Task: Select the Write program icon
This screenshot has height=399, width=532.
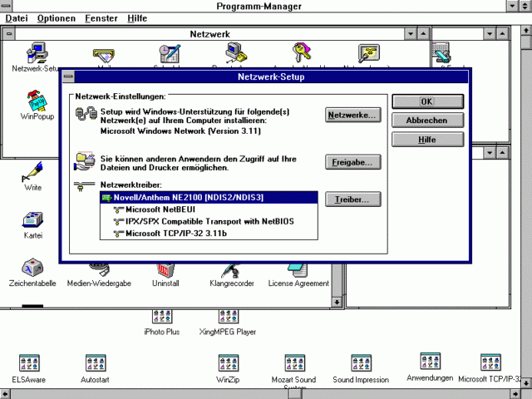Action: (x=33, y=173)
